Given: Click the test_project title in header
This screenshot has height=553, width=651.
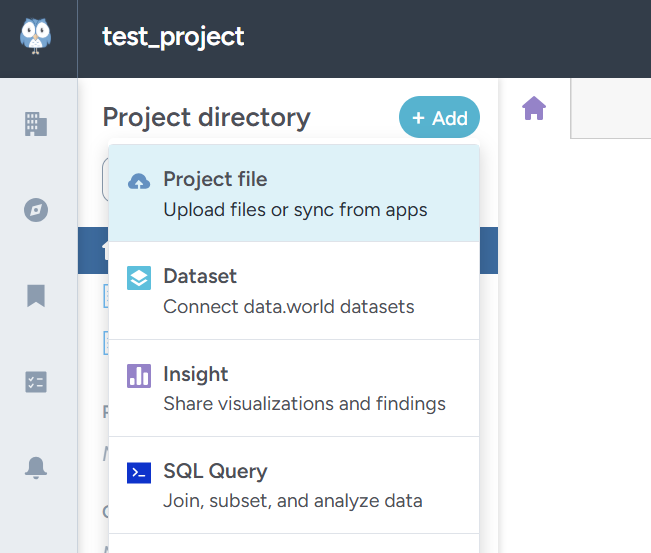Looking at the screenshot, I should pyautogui.click(x=173, y=37).
